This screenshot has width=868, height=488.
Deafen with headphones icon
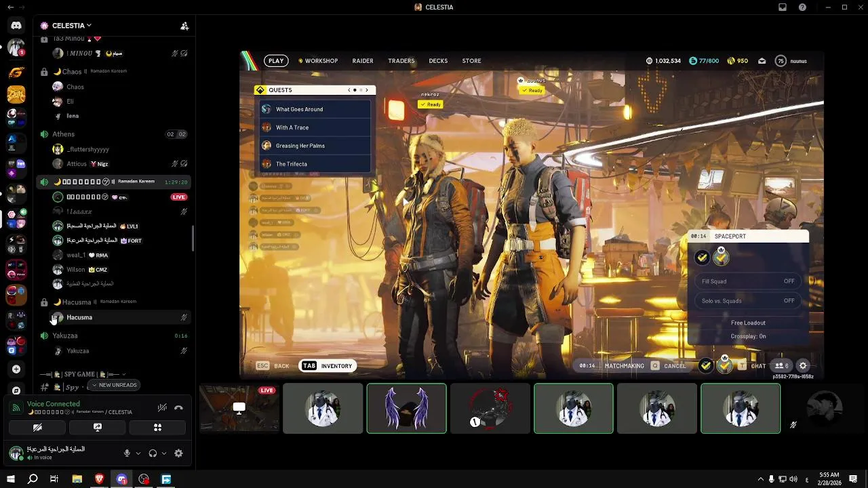pos(153,453)
